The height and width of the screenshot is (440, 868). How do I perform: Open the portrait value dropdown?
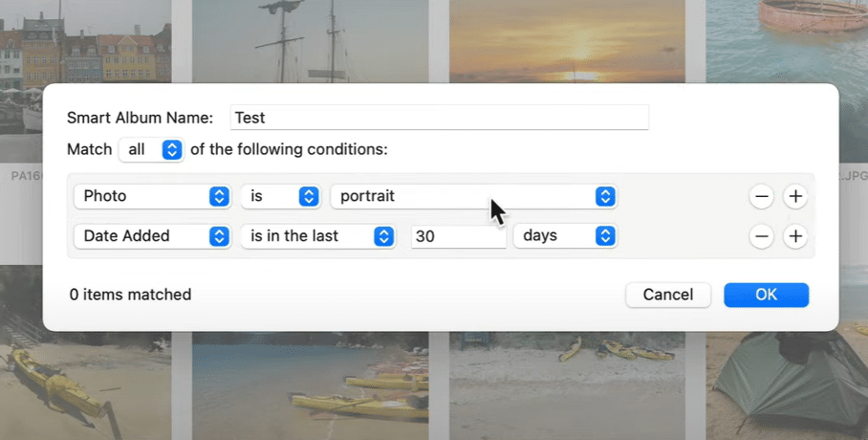click(473, 196)
